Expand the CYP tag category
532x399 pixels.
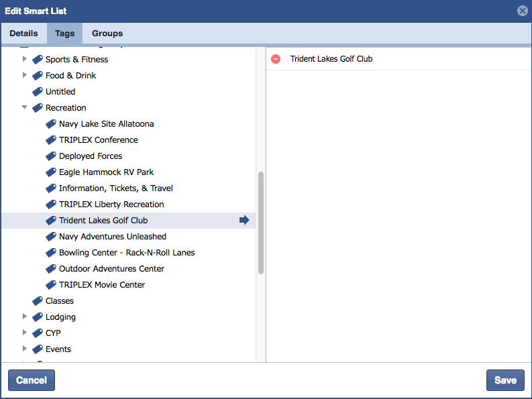point(25,333)
